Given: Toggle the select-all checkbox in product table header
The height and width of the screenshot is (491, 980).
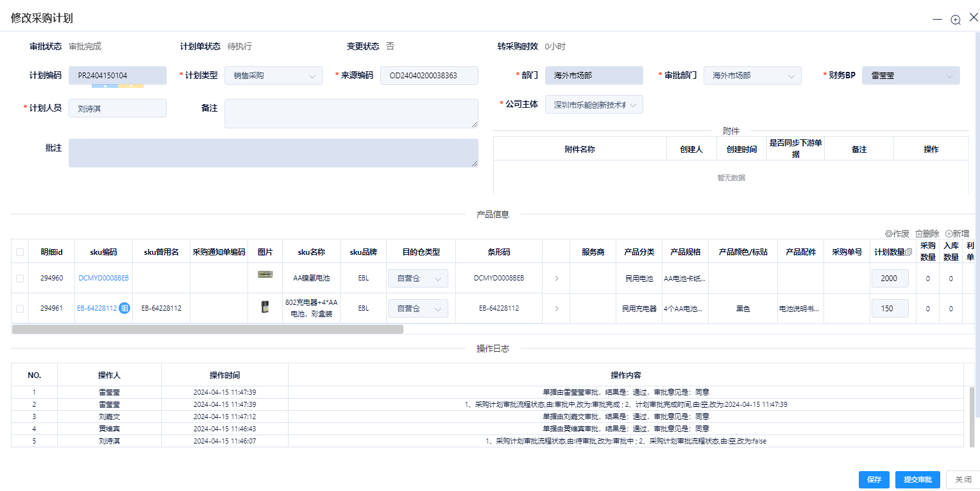Looking at the screenshot, I should (x=19, y=252).
